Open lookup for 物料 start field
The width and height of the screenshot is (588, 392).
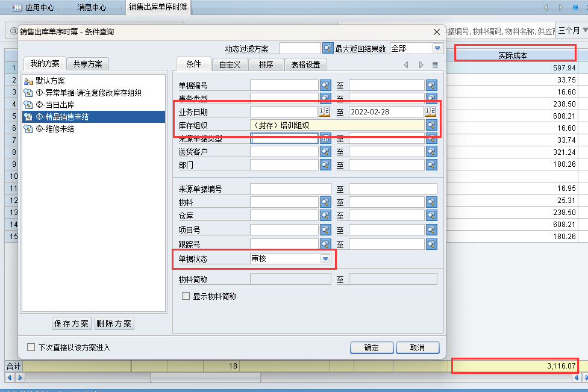click(x=326, y=202)
